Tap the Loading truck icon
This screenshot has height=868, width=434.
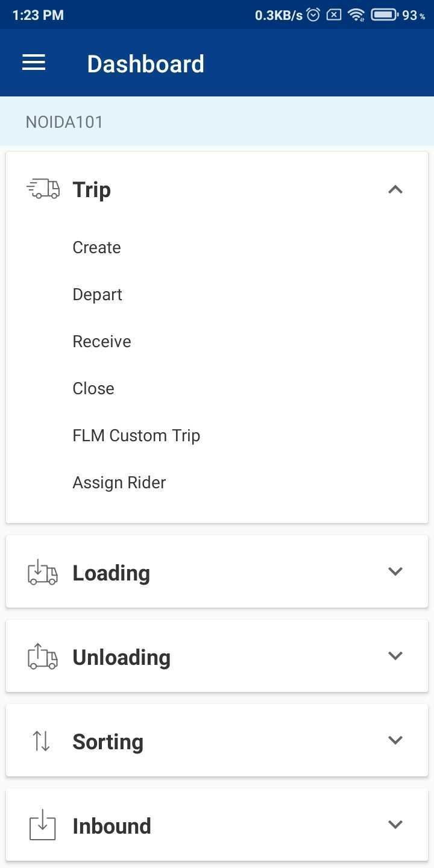coord(43,572)
